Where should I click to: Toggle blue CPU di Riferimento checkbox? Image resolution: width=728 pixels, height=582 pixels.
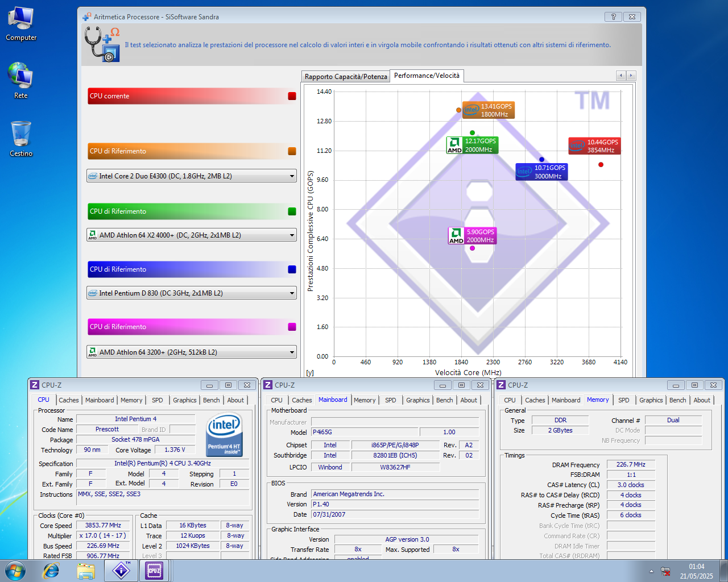tap(292, 269)
